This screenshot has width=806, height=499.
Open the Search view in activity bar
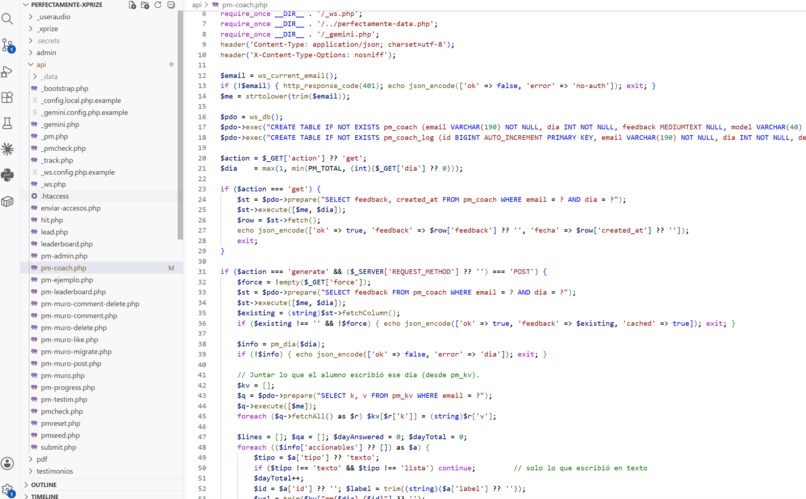click(x=7, y=20)
